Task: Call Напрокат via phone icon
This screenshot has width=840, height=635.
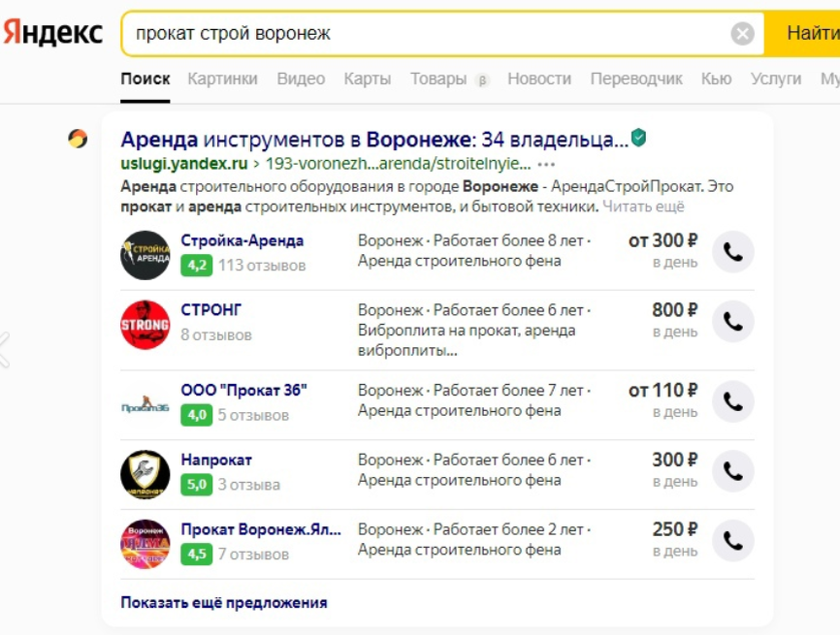Action: click(x=733, y=471)
